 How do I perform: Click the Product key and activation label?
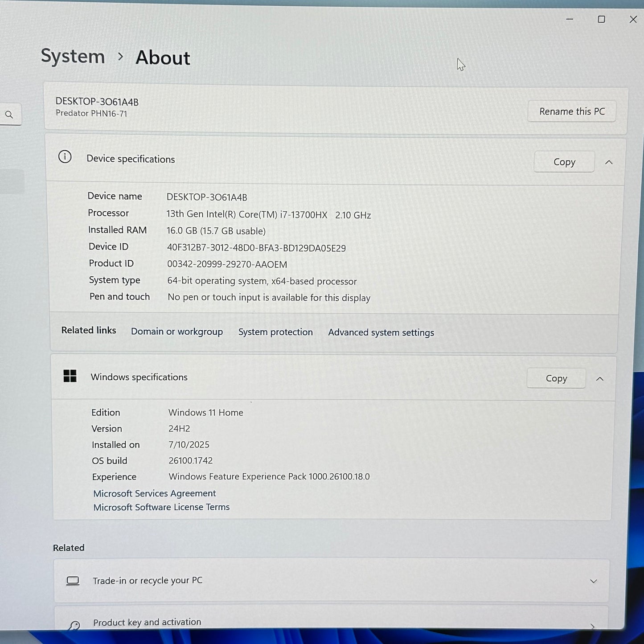click(x=147, y=622)
